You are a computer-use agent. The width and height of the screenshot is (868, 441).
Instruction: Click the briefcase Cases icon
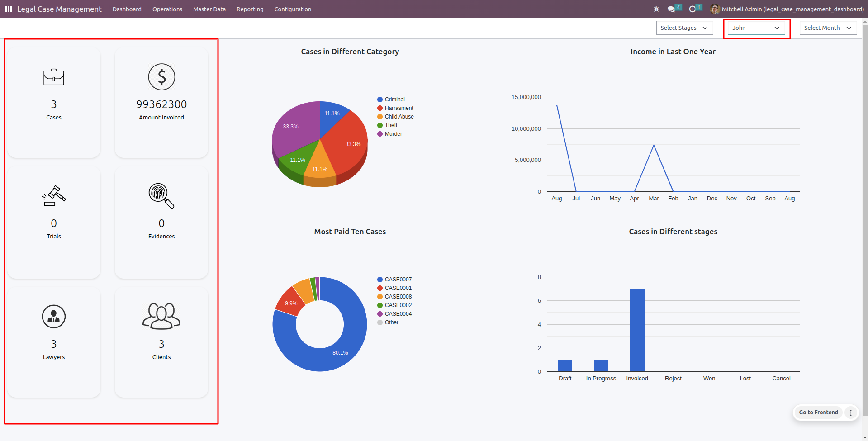pyautogui.click(x=54, y=77)
